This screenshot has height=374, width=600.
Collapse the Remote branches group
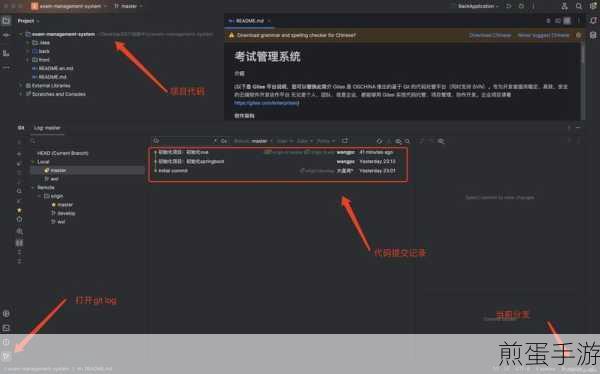33,188
